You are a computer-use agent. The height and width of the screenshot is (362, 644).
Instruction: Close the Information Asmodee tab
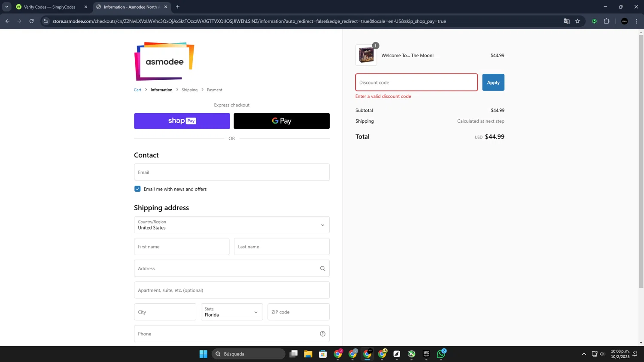(166, 7)
